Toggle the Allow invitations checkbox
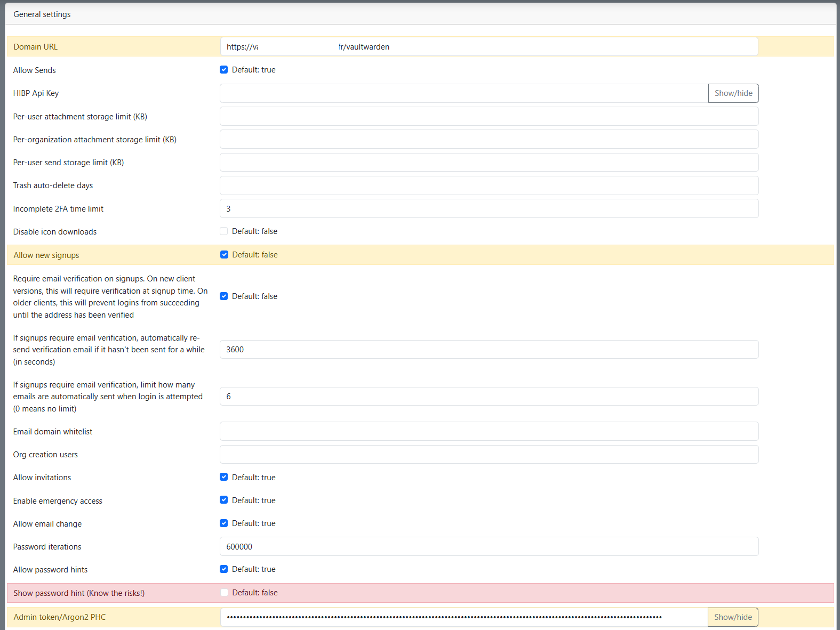Viewport: 840px width, 630px height. point(224,477)
